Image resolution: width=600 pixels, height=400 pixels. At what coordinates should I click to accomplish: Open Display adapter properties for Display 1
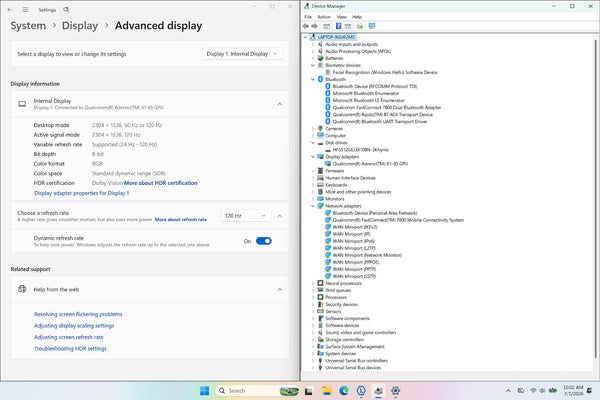[x=82, y=193]
